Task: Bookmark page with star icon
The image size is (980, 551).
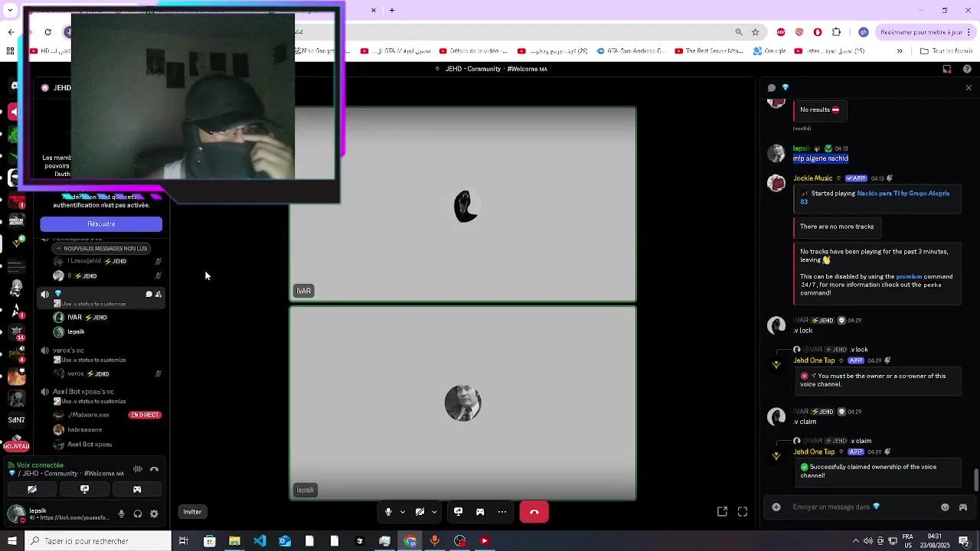Action: coord(755,32)
